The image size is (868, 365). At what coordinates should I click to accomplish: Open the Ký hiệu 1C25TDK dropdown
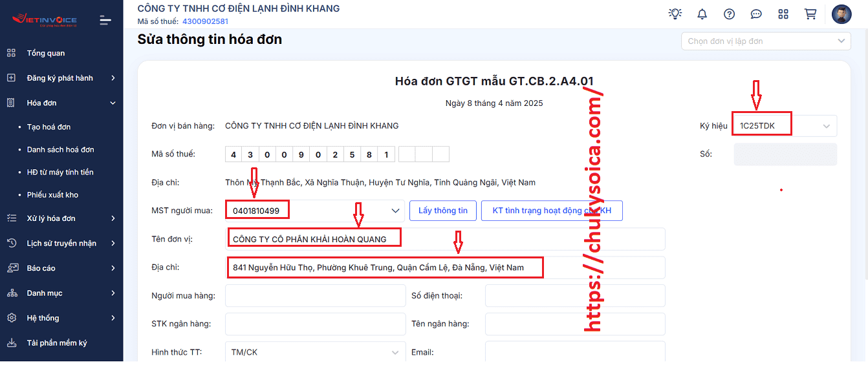click(x=785, y=126)
